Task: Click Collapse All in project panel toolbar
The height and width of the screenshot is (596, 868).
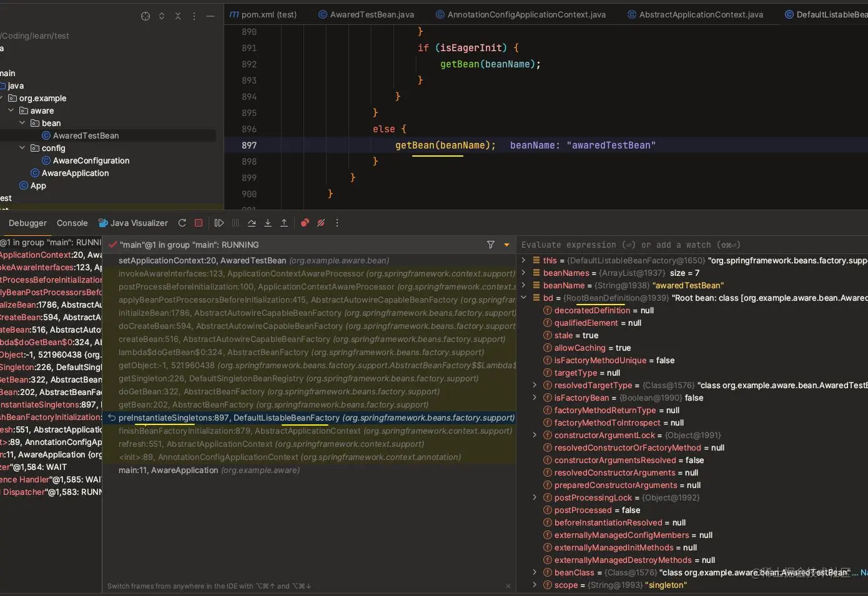Action: pos(178,16)
